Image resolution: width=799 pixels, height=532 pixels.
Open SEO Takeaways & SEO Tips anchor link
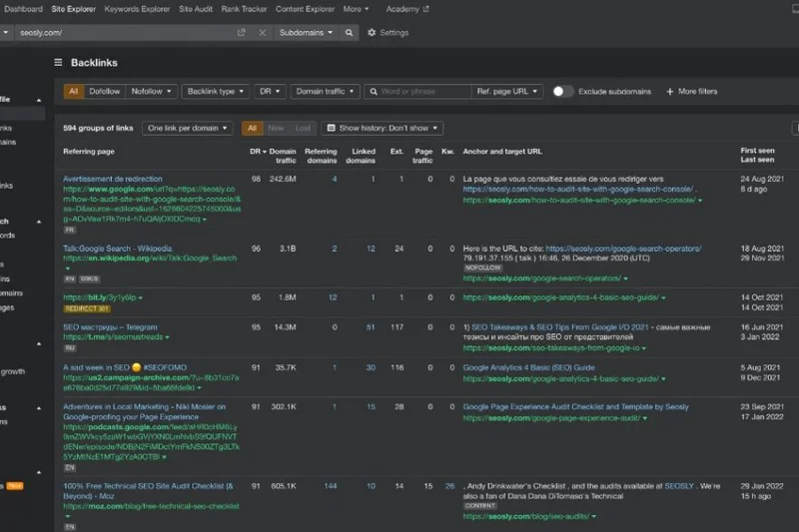coord(560,326)
